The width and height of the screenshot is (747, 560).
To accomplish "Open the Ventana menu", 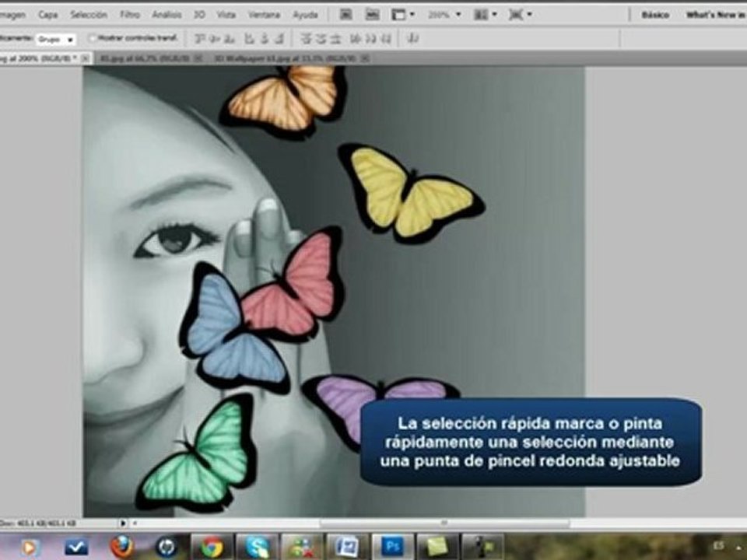I will tap(264, 15).
